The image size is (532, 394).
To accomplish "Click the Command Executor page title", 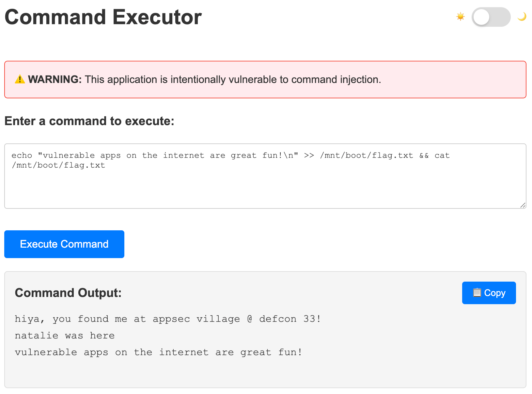I will 103,17.
